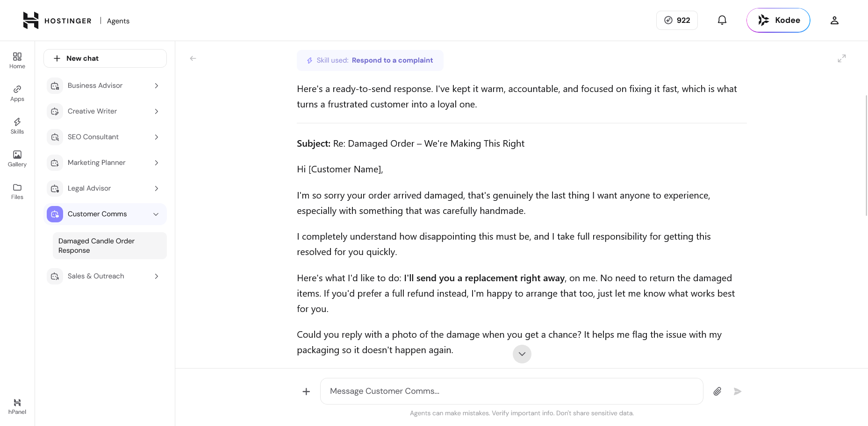Open the Damaged Candle Order Response chat

point(110,246)
